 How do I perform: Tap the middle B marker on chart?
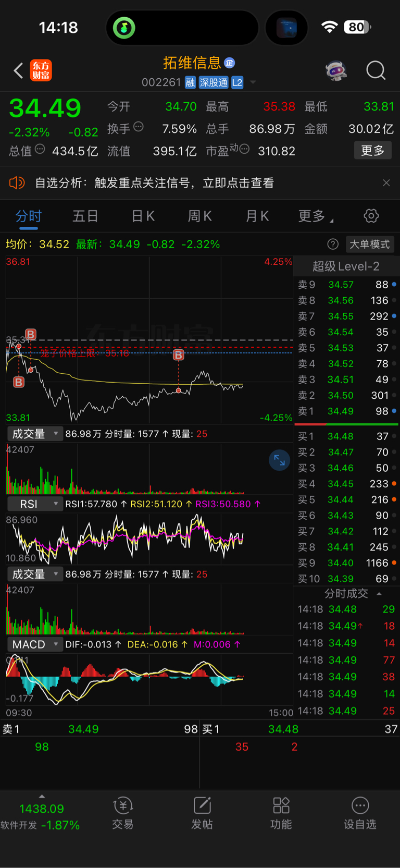tap(179, 355)
